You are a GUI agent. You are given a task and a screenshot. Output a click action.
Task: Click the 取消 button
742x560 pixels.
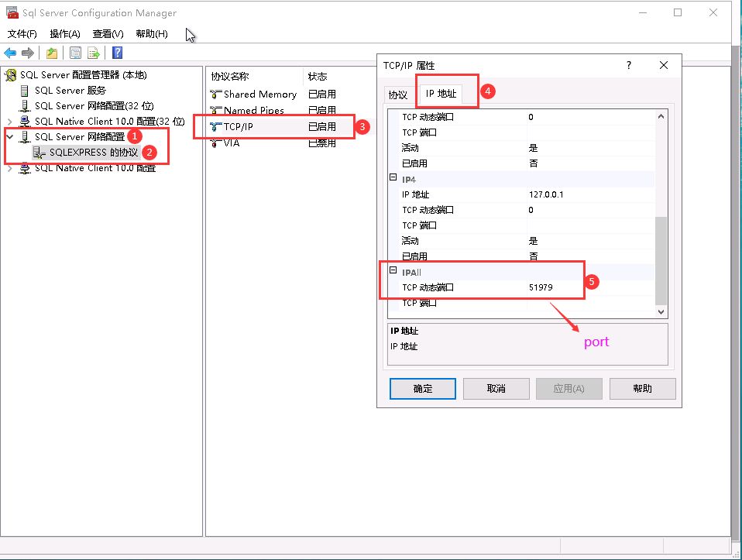(x=496, y=389)
